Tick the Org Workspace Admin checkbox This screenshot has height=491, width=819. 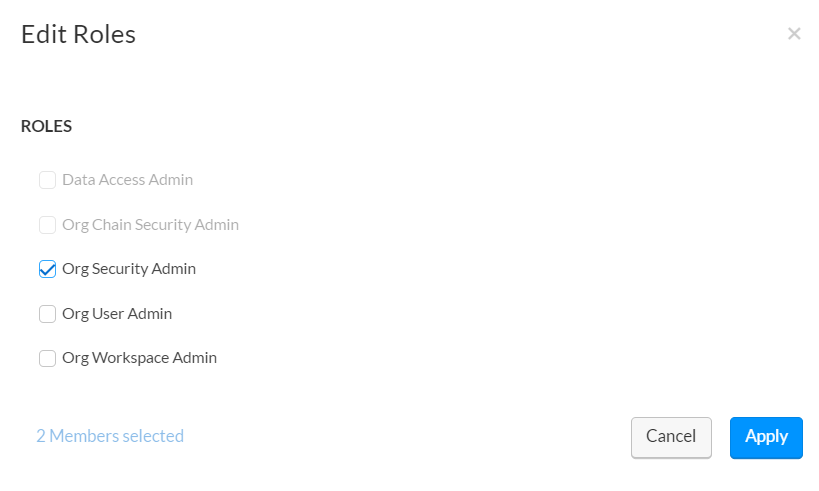47,358
